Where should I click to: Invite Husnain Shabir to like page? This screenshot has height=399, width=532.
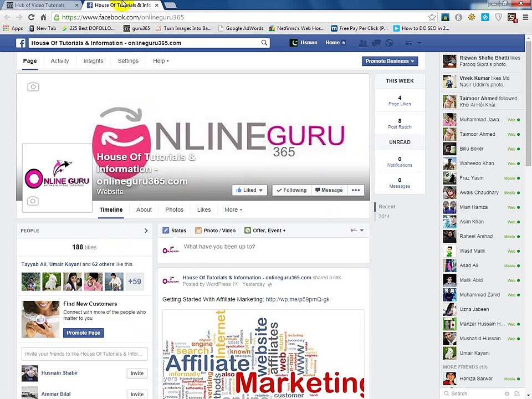137,373
